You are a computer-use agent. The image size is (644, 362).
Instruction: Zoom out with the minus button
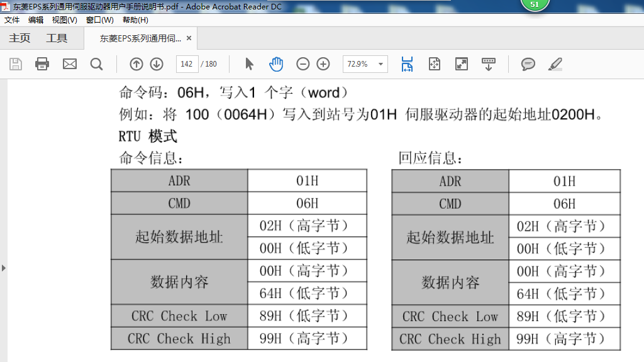[x=303, y=64]
